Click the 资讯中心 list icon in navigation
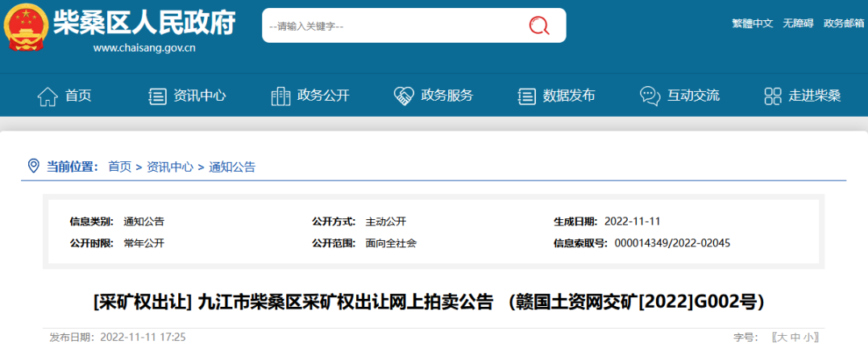Viewport: 868px width, 352px height. pyautogui.click(x=157, y=96)
